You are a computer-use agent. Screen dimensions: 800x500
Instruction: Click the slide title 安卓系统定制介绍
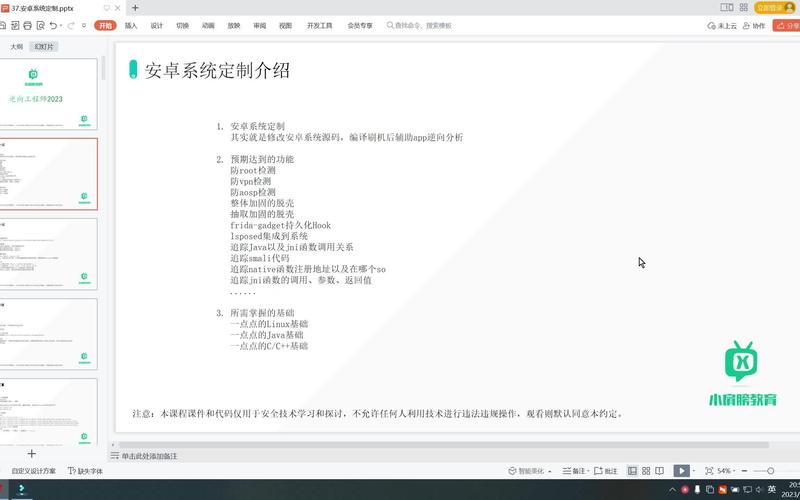[x=217, y=70]
